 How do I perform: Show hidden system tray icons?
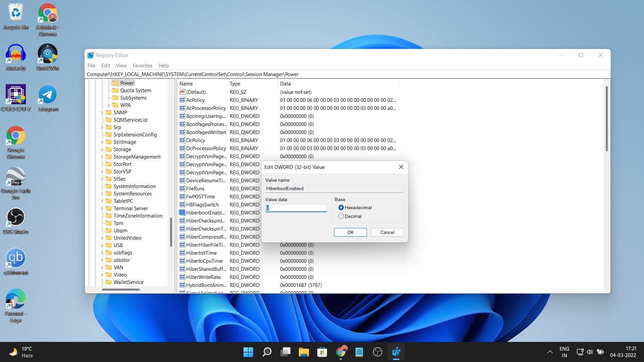pos(550,352)
